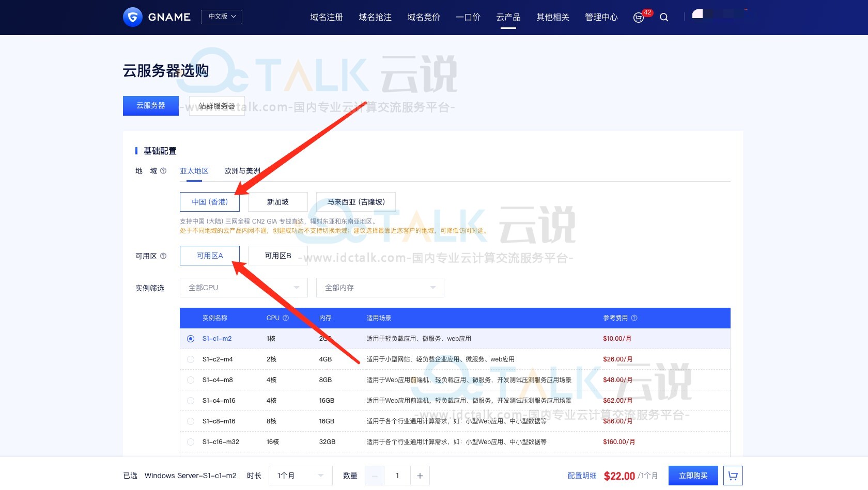Choose 马来西亚 (吉隆坡) region option
This screenshot has width=868, height=490.
coord(356,202)
